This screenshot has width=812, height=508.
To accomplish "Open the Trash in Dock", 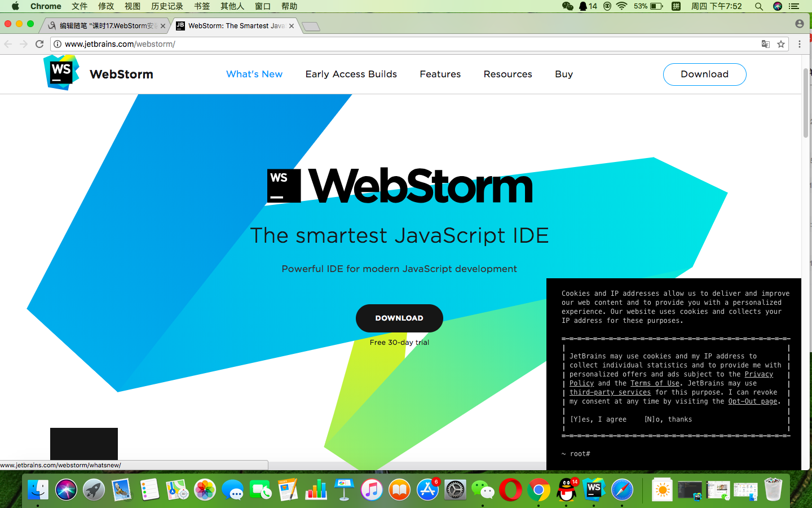I will point(773,489).
